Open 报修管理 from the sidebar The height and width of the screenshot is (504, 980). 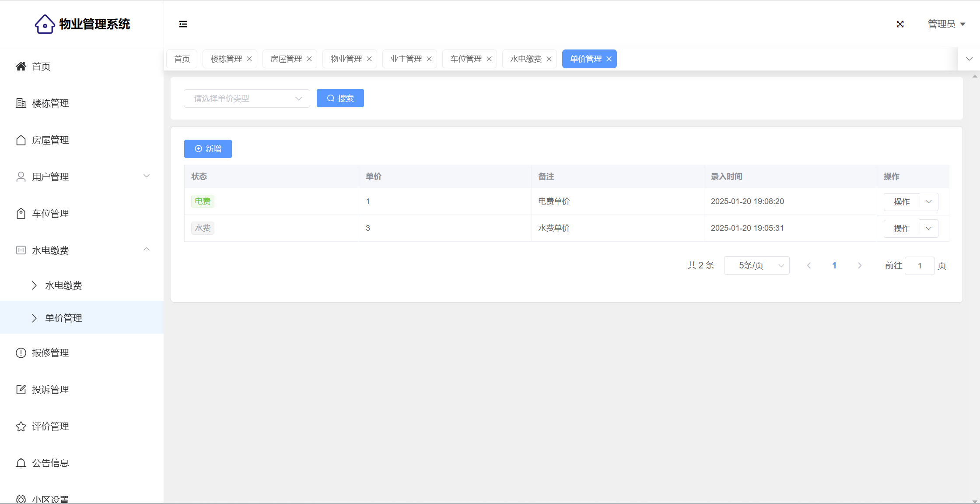50,353
